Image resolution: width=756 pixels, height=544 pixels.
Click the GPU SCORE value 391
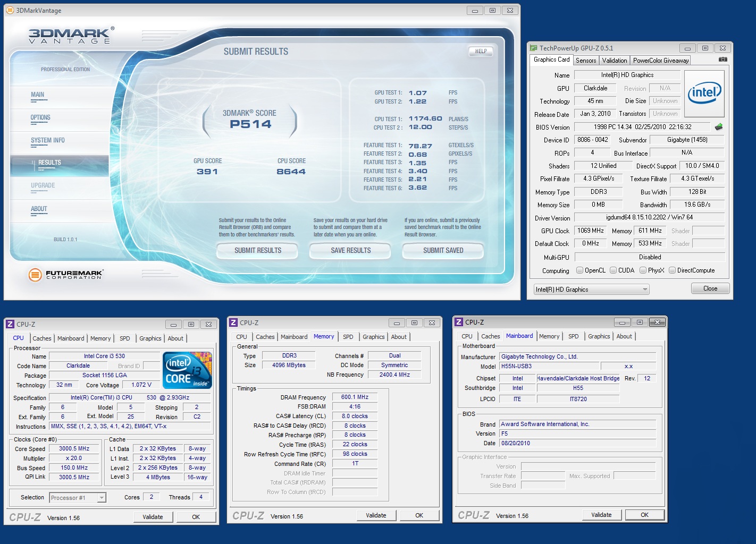pyautogui.click(x=207, y=172)
